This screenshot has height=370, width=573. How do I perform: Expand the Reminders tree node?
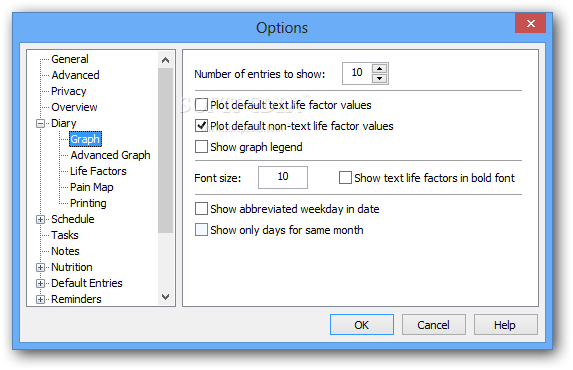tap(41, 299)
